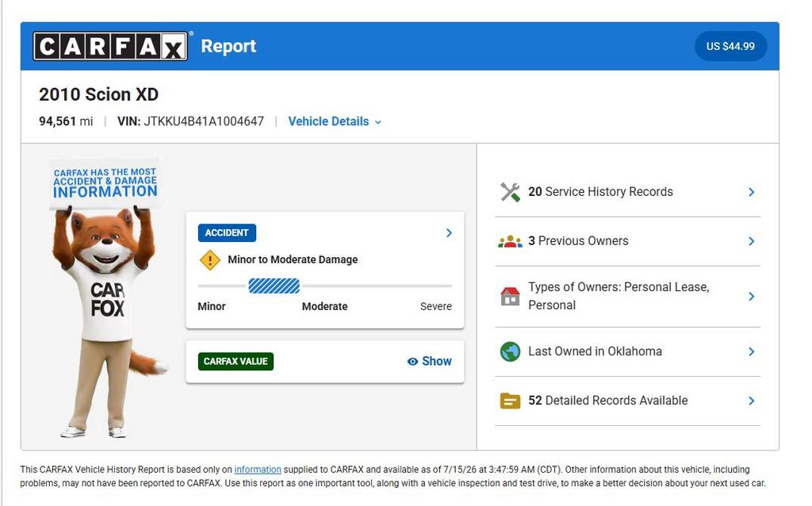Click the 2010 Scion XD heading
The image size is (812, 506).
[99, 95]
